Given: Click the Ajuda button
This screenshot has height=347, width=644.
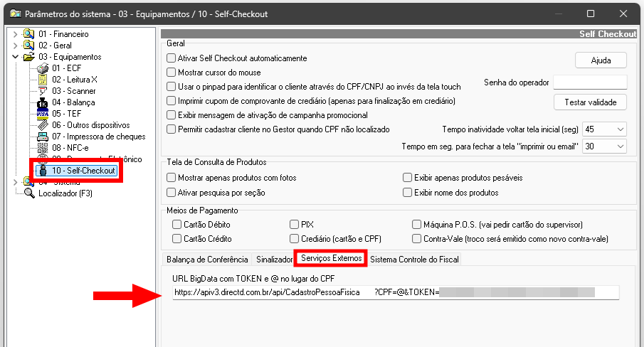Looking at the screenshot, I should pyautogui.click(x=601, y=60).
